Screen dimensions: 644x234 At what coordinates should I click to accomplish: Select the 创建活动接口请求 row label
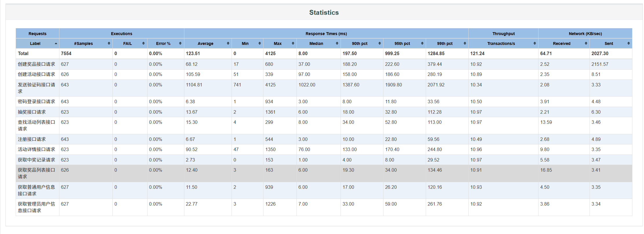coord(36,74)
